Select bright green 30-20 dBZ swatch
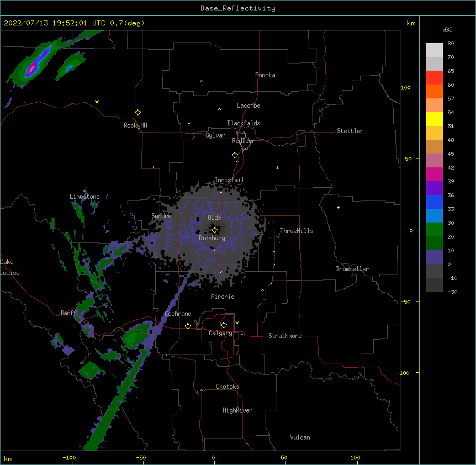Screen dimensions: 476x465 tap(434, 230)
